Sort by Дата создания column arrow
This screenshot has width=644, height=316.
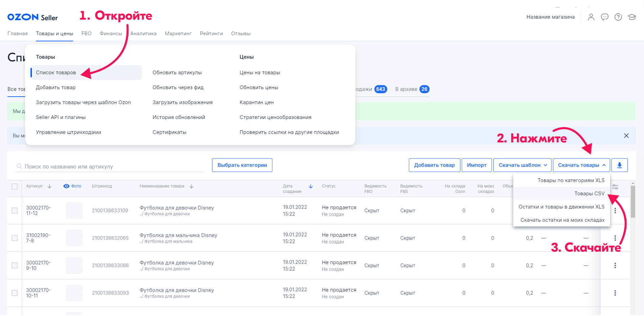(311, 186)
